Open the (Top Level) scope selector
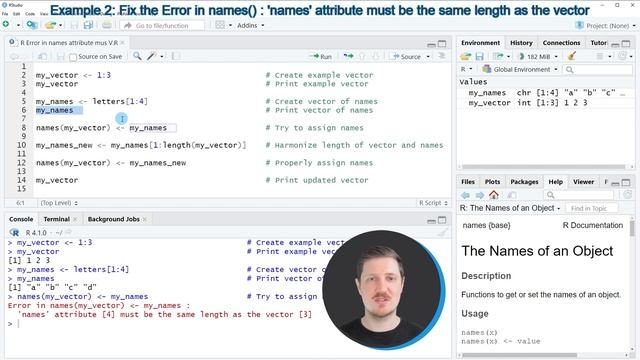The width and height of the screenshot is (640, 360). pos(59,203)
